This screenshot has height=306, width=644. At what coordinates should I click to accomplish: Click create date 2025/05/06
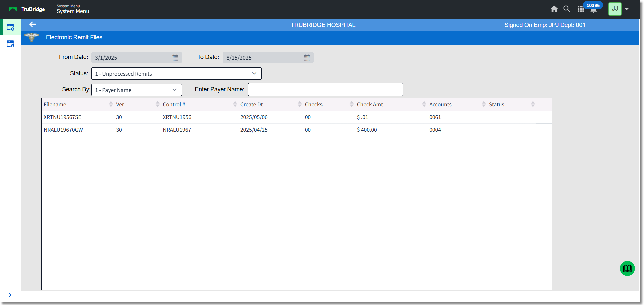pyautogui.click(x=254, y=117)
